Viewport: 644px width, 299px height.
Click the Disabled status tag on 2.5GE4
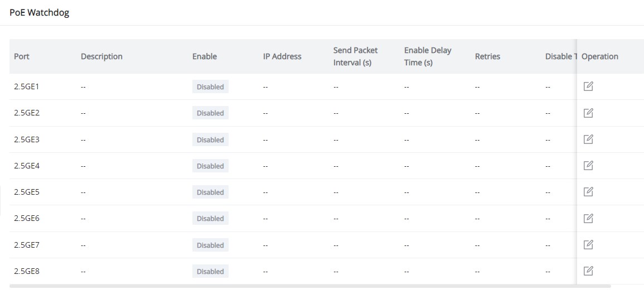click(x=210, y=166)
